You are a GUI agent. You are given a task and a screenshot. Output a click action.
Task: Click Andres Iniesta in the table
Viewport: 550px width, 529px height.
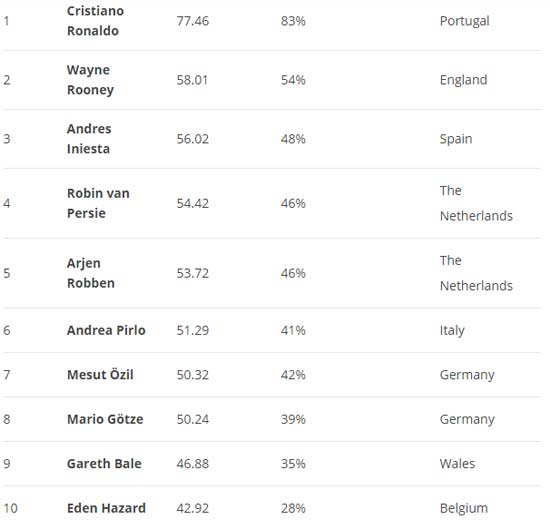click(89, 139)
